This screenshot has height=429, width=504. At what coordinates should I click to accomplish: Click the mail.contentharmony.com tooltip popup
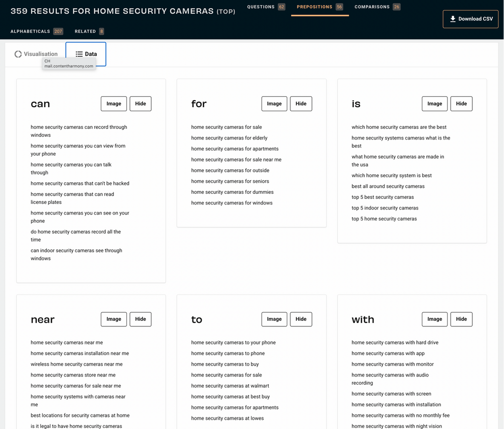point(69,62)
